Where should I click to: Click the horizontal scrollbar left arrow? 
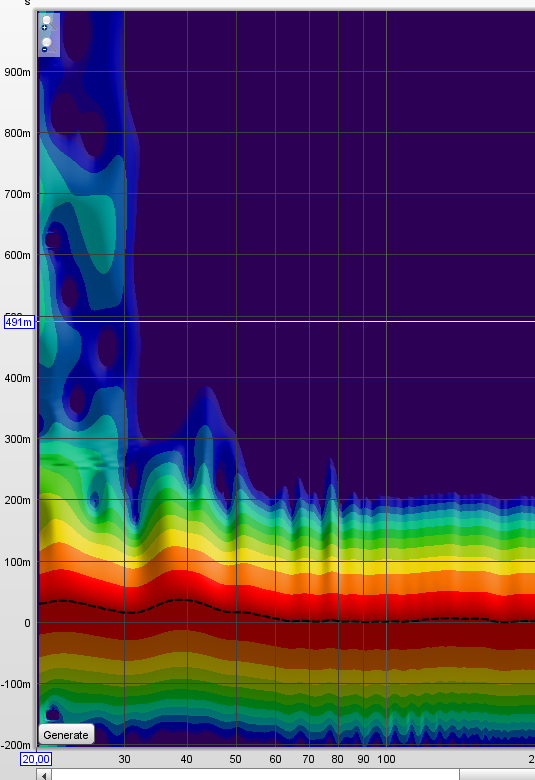coord(44,775)
